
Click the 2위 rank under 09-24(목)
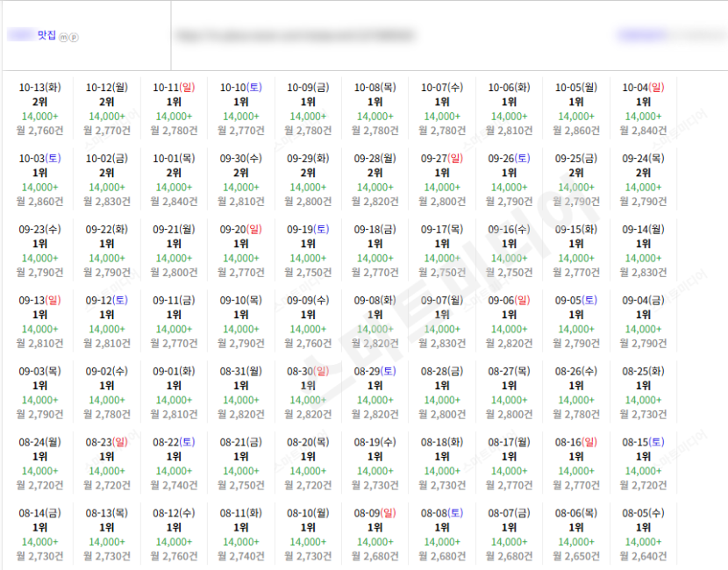click(x=644, y=173)
